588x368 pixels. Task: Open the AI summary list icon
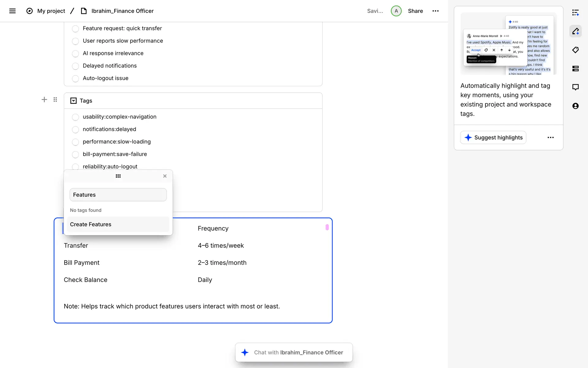tap(575, 13)
